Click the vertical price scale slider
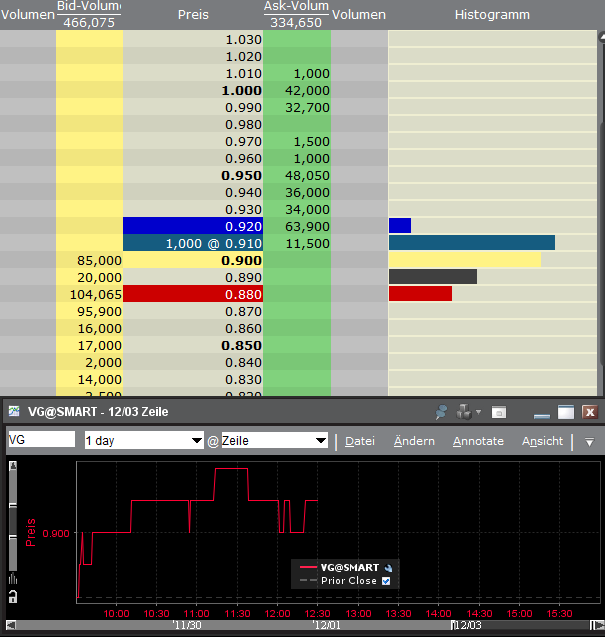Image resolution: width=605 pixels, height=637 pixels. coord(13,520)
